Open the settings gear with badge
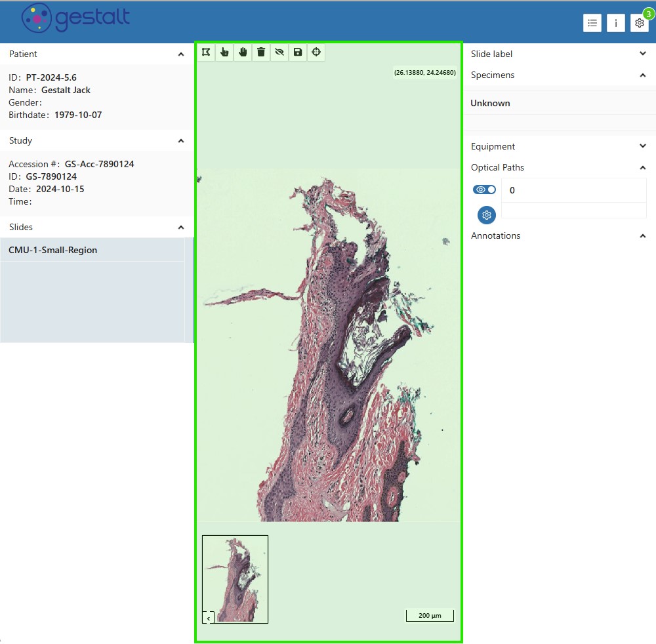Viewport: 656px width, 644px height. pos(640,23)
